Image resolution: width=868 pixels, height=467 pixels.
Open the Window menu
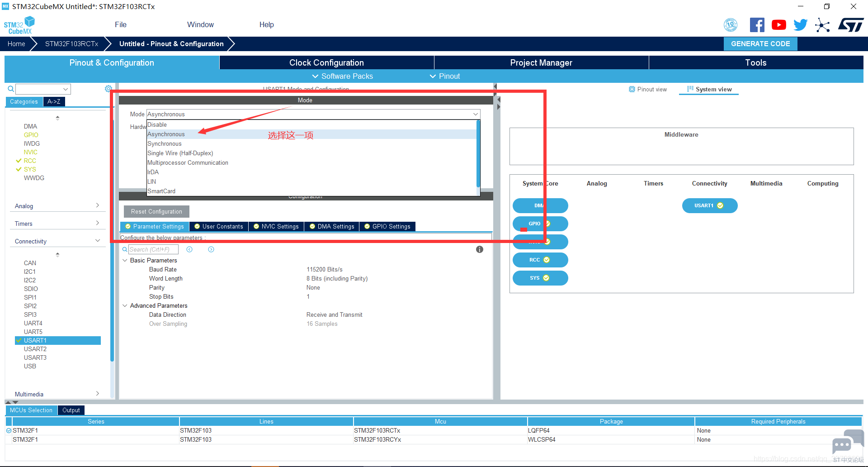pos(200,24)
